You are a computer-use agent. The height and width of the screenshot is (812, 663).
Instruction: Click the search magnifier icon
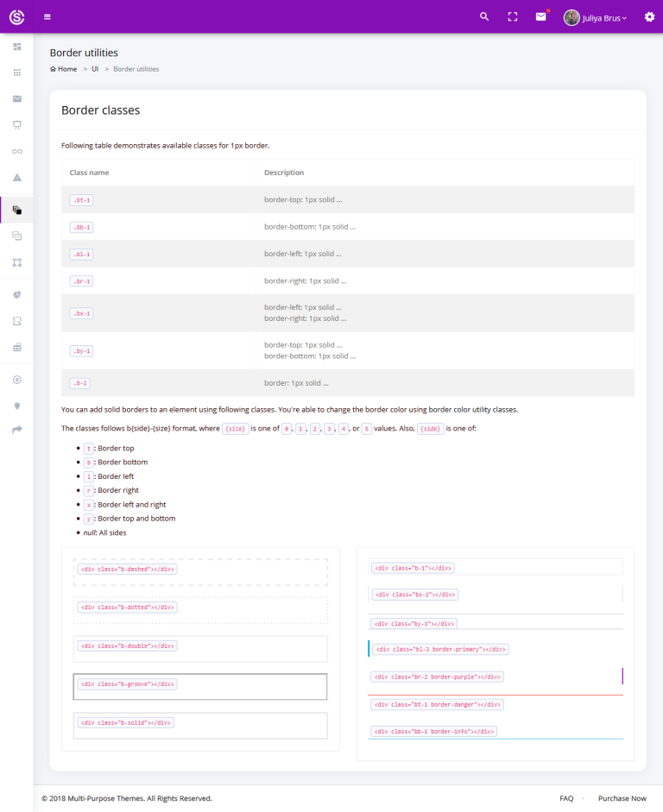[484, 16]
